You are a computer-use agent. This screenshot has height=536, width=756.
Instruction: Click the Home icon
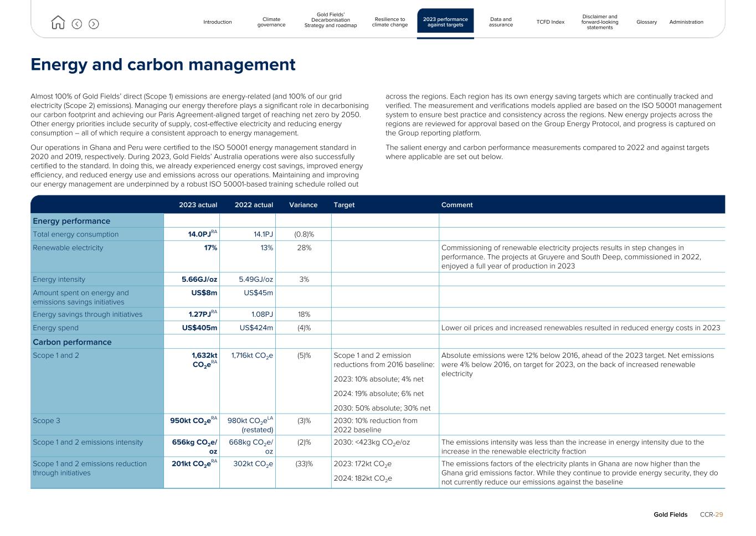(x=58, y=23)
